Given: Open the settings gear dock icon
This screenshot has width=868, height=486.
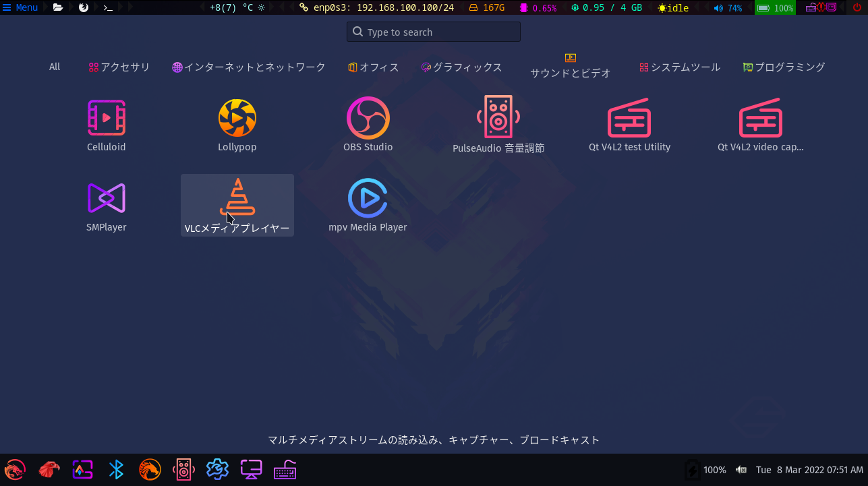Looking at the screenshot, I should (x=217, y=469).
